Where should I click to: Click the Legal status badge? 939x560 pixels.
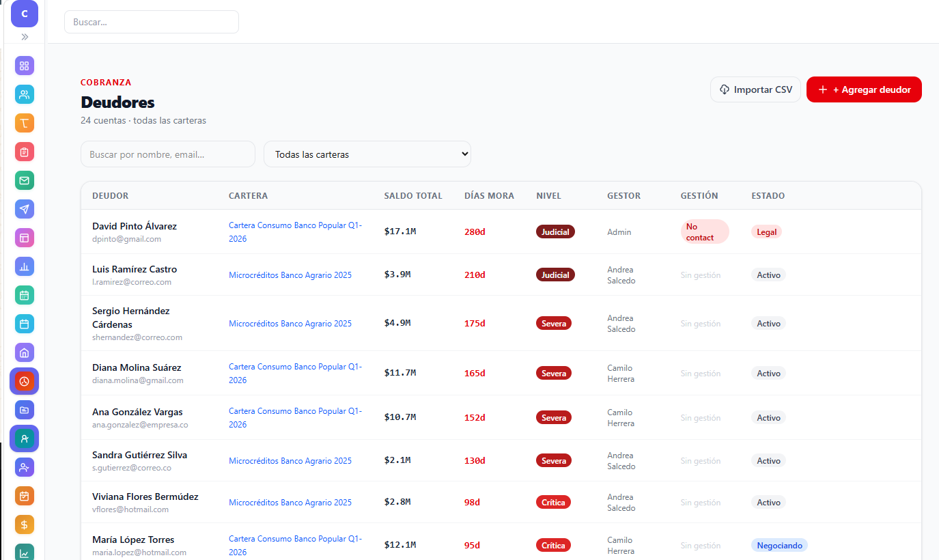(x=766, y=232)
